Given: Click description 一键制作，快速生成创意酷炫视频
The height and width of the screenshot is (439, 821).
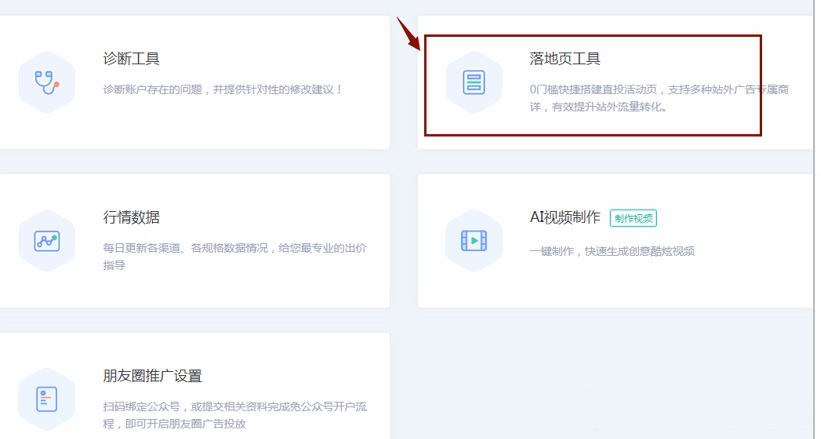Looking at the screenshot, I should coord(612,251).
